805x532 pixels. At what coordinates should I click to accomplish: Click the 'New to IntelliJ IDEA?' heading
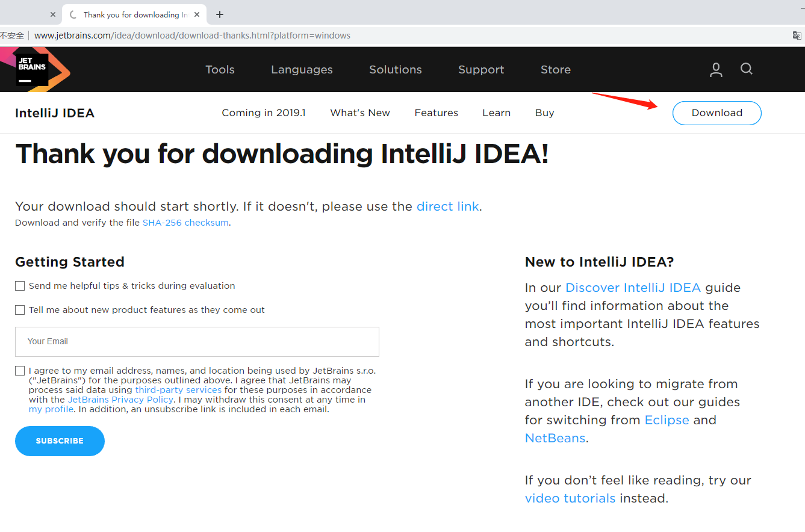tap(600, 262)
